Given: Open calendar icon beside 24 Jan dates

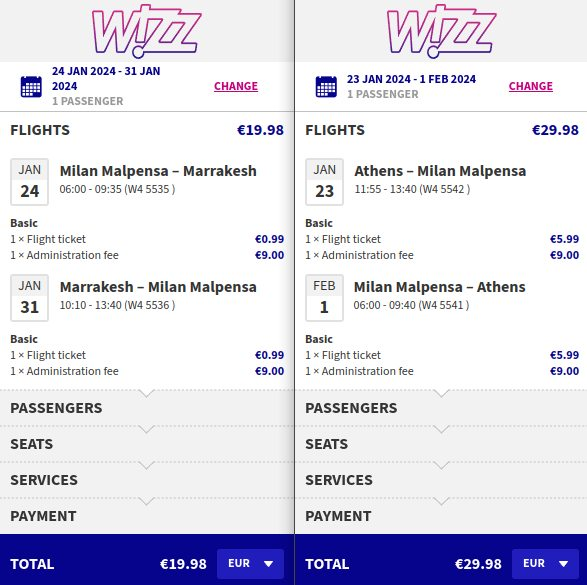Looking at the screenshot, I should click(31, 86).
